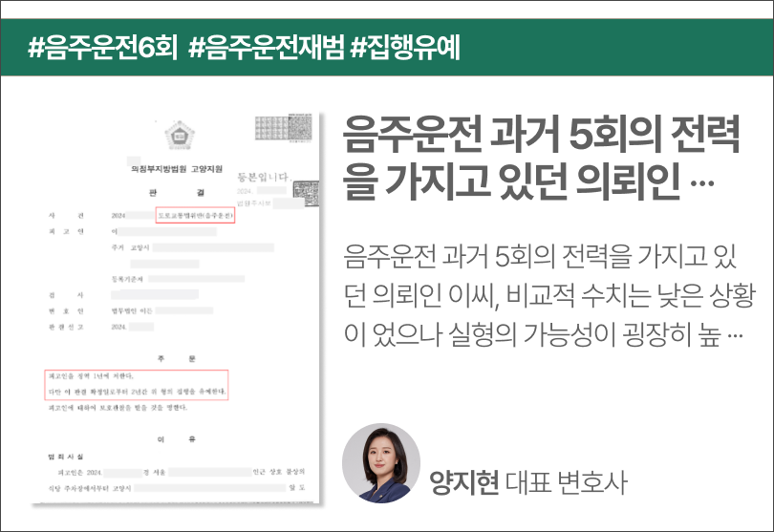Click the red-boxed 도로교통법위반(음주운전) case name
The width and height of the screenshot is (774, 532).
194,217
